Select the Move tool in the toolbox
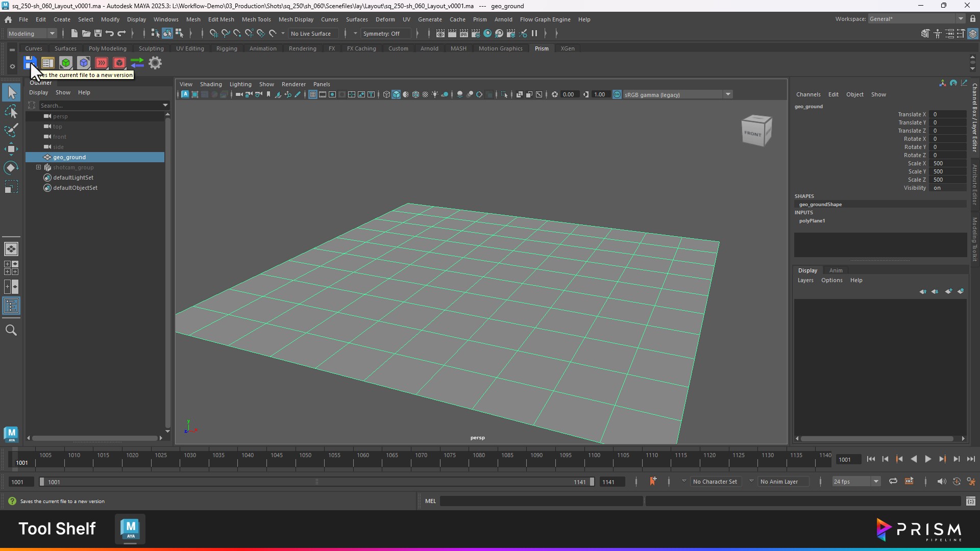 [x=11, y=149]
